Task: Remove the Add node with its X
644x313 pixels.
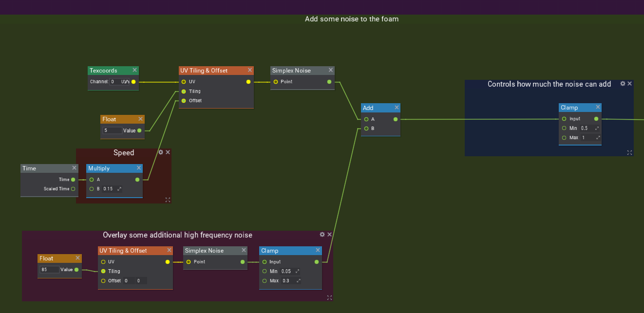Action: pos(397,108)
